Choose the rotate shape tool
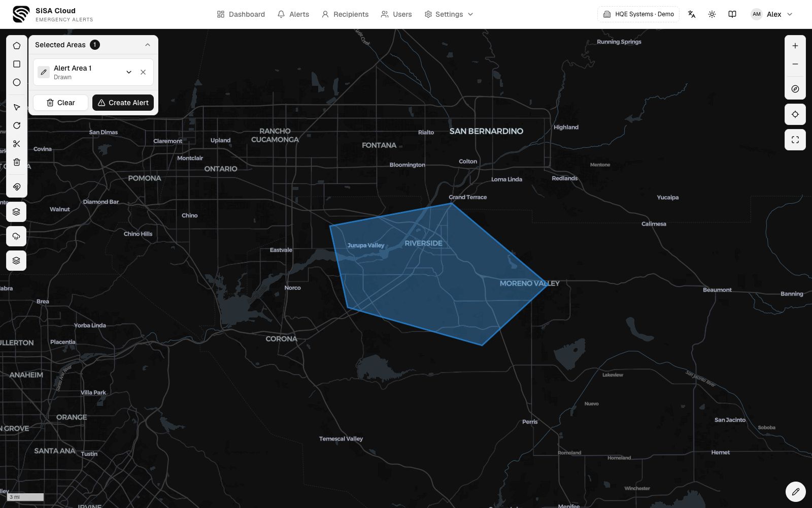812x508 pixels. click(x=17, y=125)
